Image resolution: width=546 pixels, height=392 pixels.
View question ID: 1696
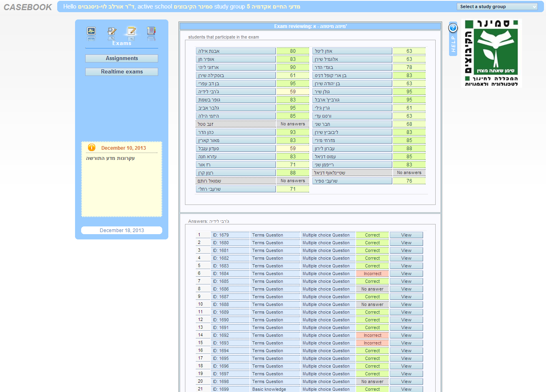[406, 366]
